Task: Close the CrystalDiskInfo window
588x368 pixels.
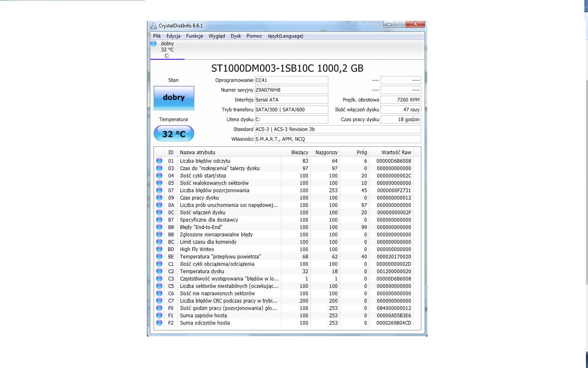Action: click(415, 24)
